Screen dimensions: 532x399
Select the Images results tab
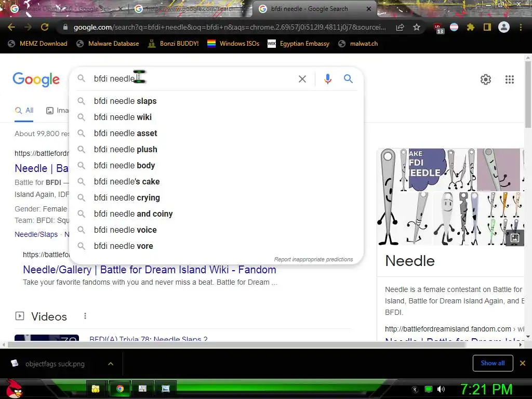(58, 111)
